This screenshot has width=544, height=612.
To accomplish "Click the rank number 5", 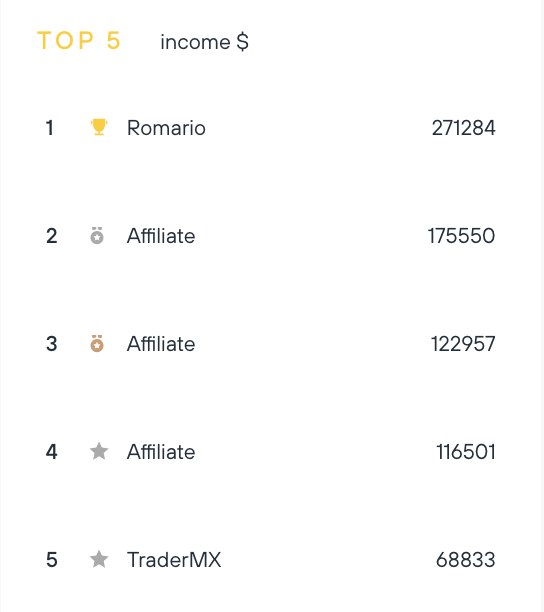I will point(52,560).
